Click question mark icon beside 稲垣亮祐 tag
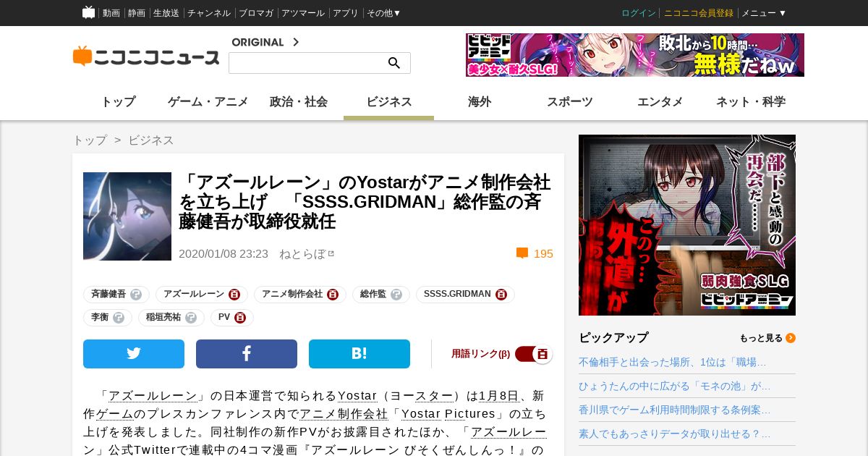This screenshot has width=868, height=456. (x=191, y=318)
